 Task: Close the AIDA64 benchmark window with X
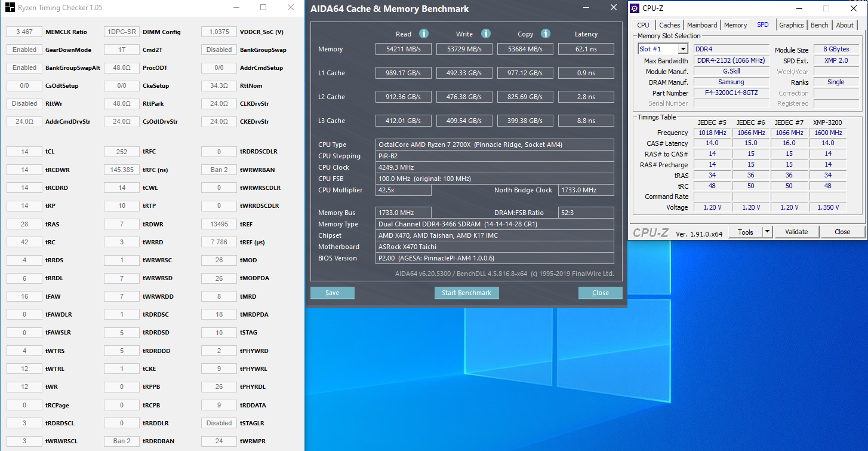coord(613,8)
